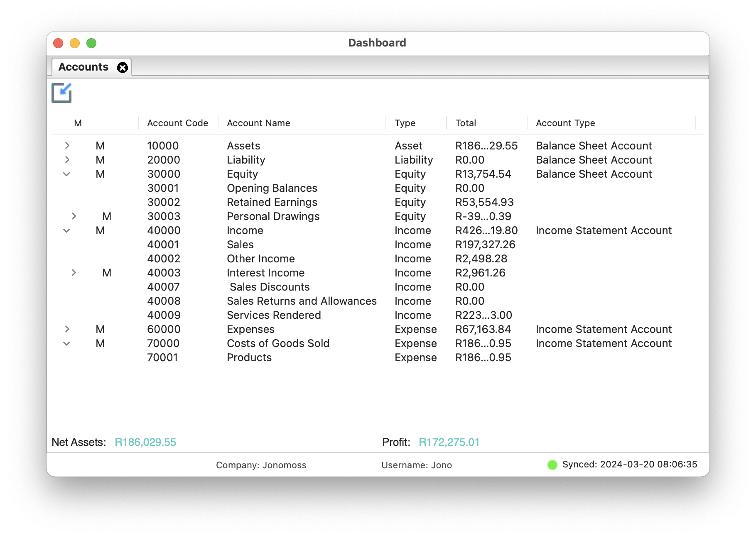Click the Costs of Goods Sold name
The width and height of the screenshot is (756, 538).
coord(278,343)
